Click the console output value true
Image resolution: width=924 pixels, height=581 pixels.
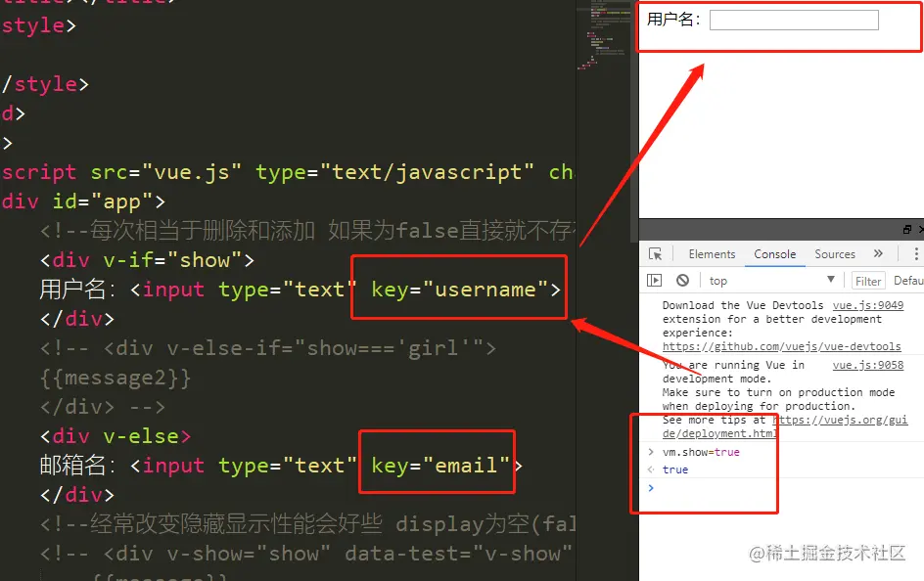(674, 469)
